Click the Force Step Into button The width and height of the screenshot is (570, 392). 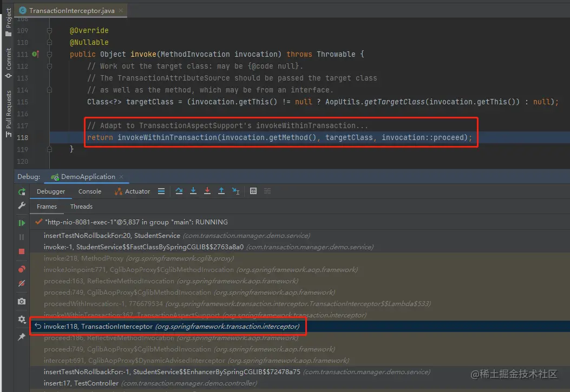207,191
